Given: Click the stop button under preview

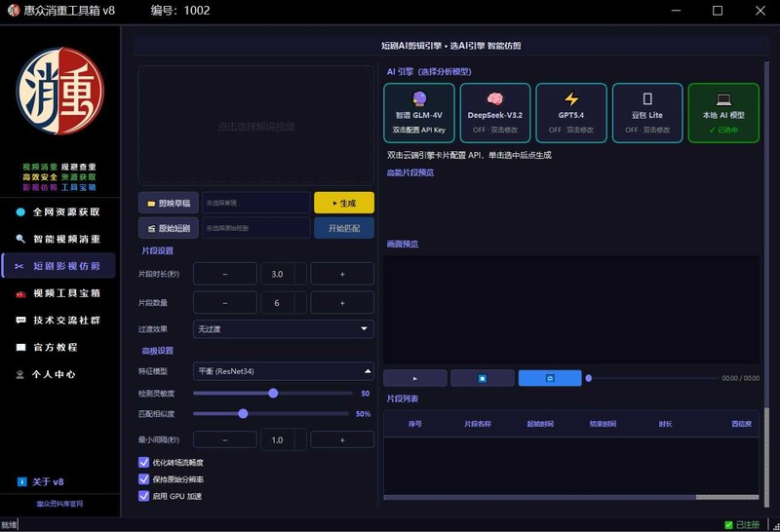Looking at the screenshot, I should click(x=483, y=378).
